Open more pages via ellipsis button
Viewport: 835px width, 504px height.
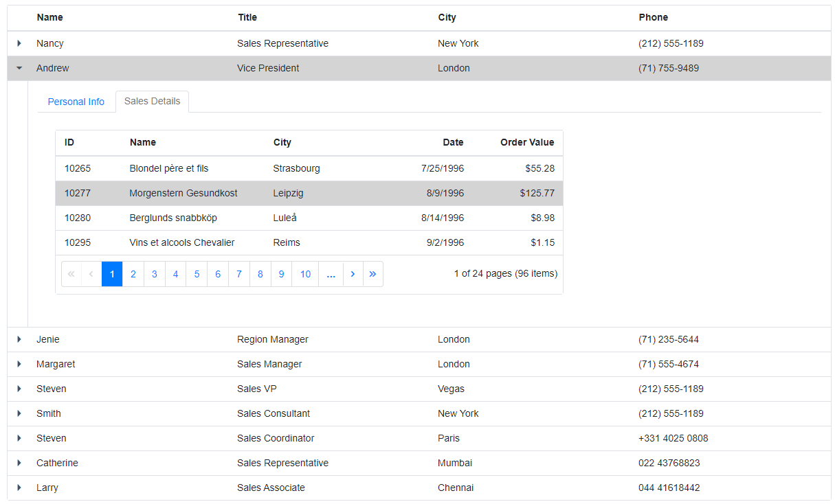[331, 274]
